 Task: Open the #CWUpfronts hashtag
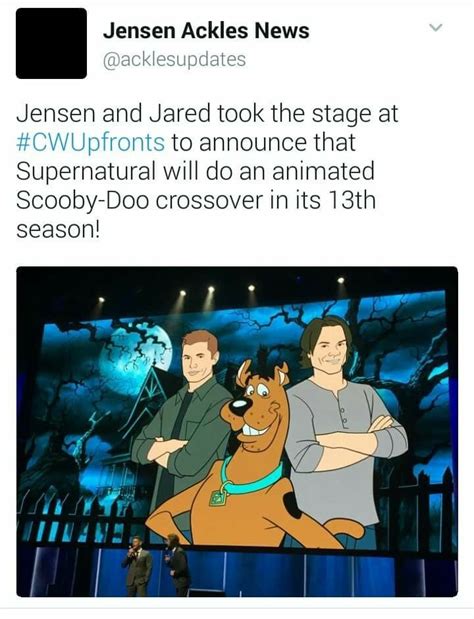point(90,143)
